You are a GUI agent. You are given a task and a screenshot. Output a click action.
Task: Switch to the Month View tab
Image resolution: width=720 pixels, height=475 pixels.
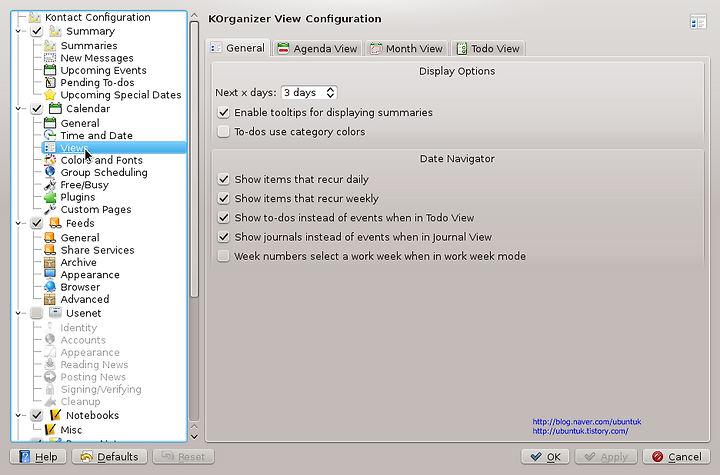pos(406,48)
